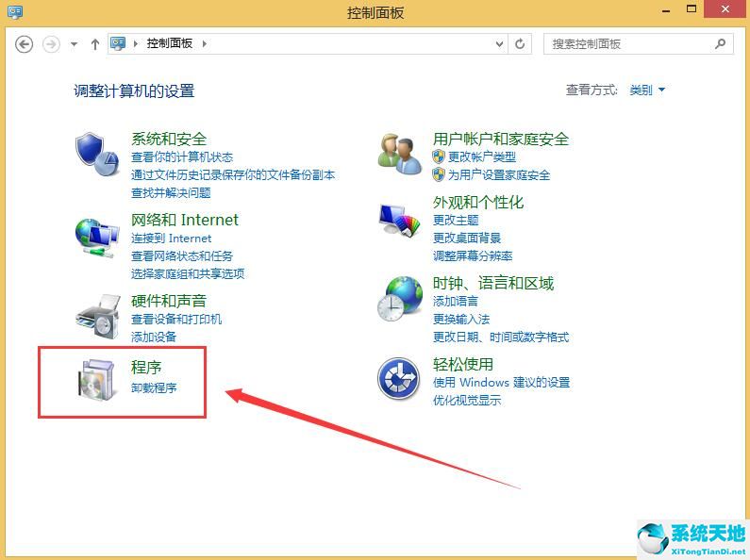The image size is (750, 560).
Task: Open 轻松使用 category heading
Action: tap(462, 365)
